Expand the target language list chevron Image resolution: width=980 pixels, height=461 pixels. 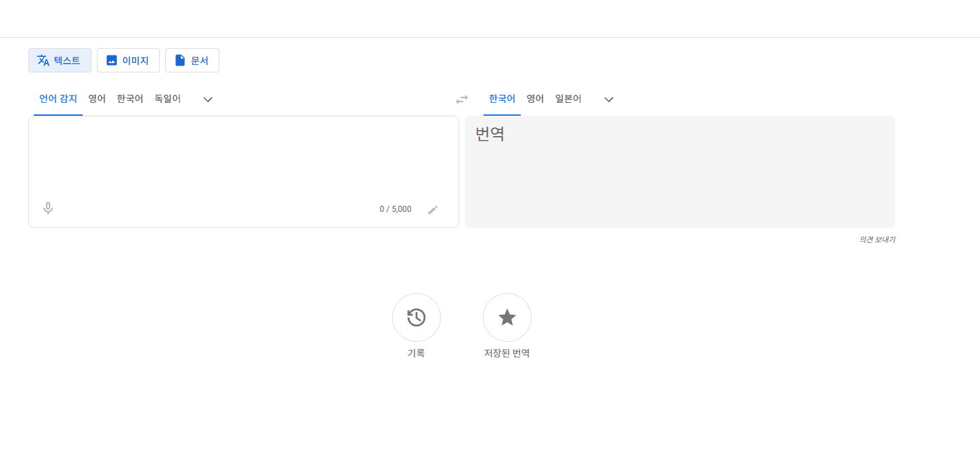[609, 100]
